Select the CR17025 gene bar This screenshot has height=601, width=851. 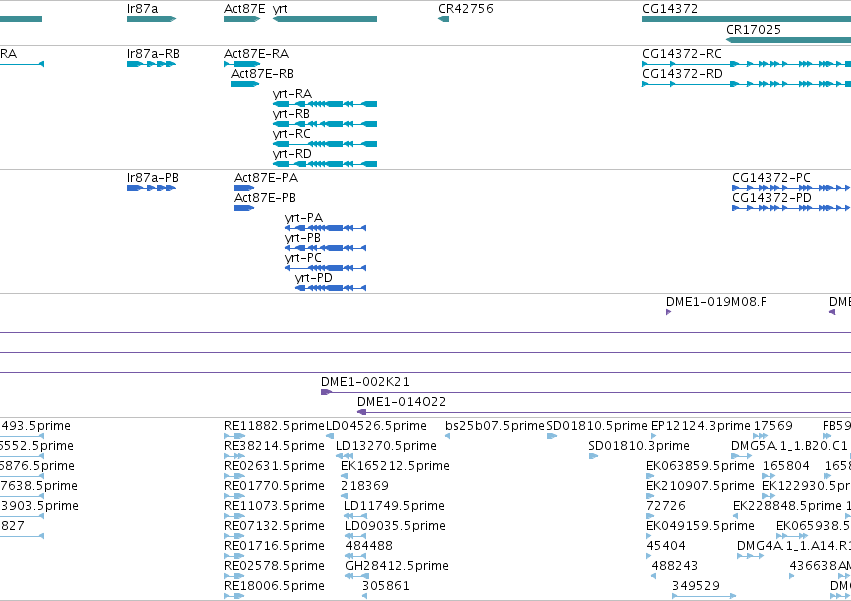coord(788,40)
